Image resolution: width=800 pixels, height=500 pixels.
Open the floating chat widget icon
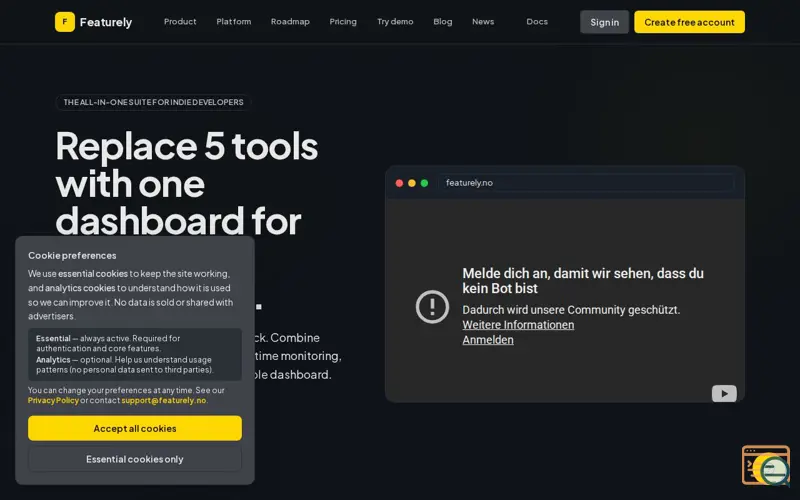766,465
